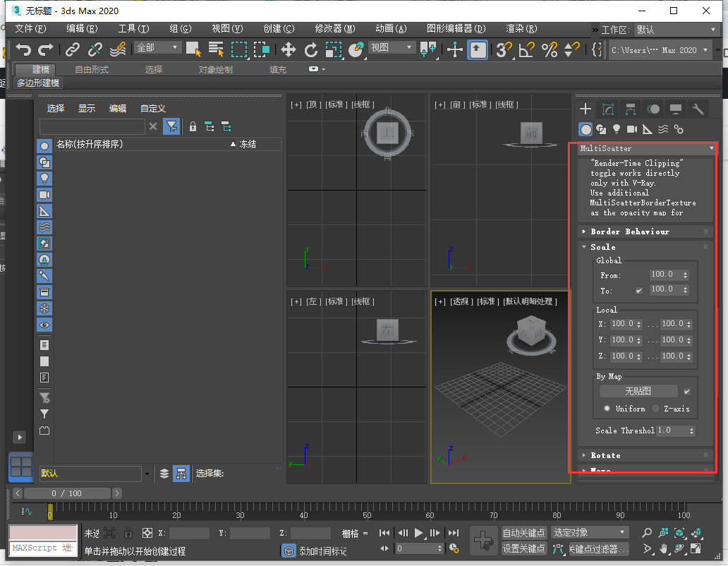The width and height of the screenshot is (728, 566).
Task: Toggle the By Map checkbox
Action: pos(687,392)
